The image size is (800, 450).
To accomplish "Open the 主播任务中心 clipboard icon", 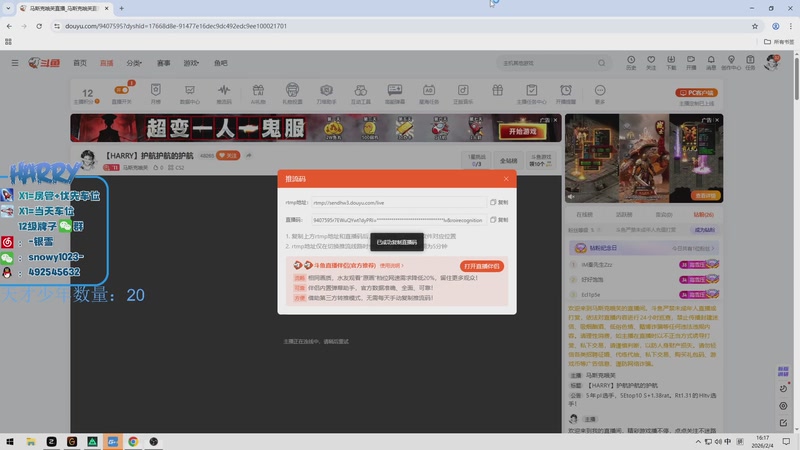I will pyautogui.click(x=532, y=90).
